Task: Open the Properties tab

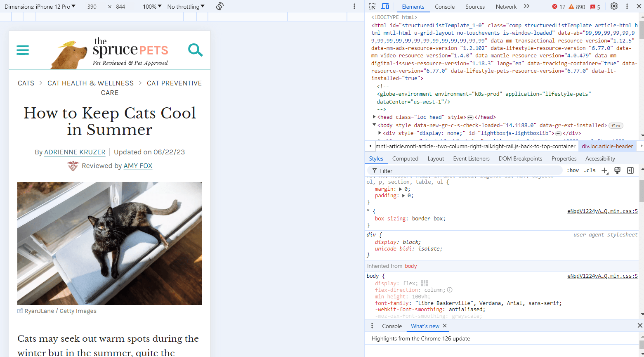Action: (x=564, y=158)
